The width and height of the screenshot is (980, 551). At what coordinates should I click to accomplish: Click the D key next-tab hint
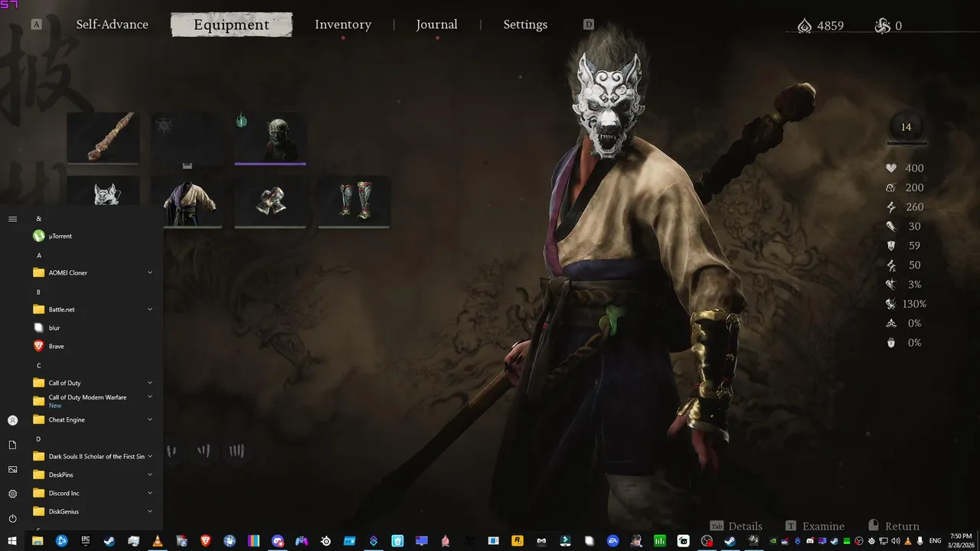pyautogui.click(x=589, y=24)
